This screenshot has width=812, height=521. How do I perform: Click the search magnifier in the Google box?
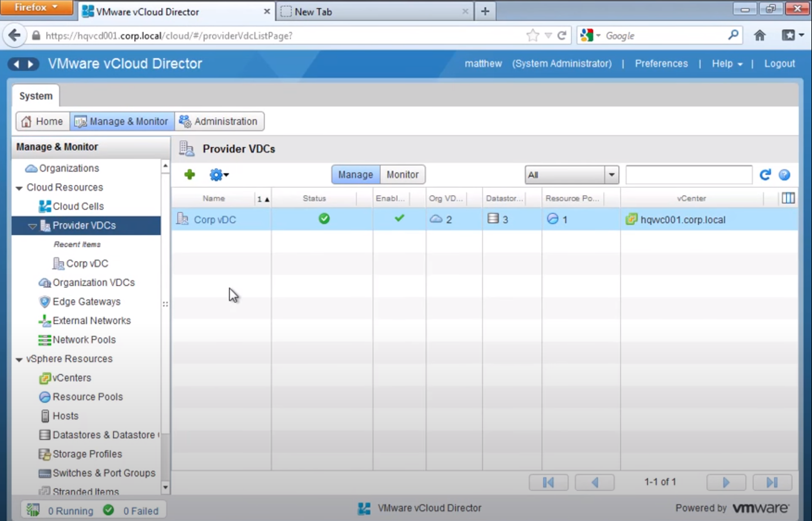(733, 35)
